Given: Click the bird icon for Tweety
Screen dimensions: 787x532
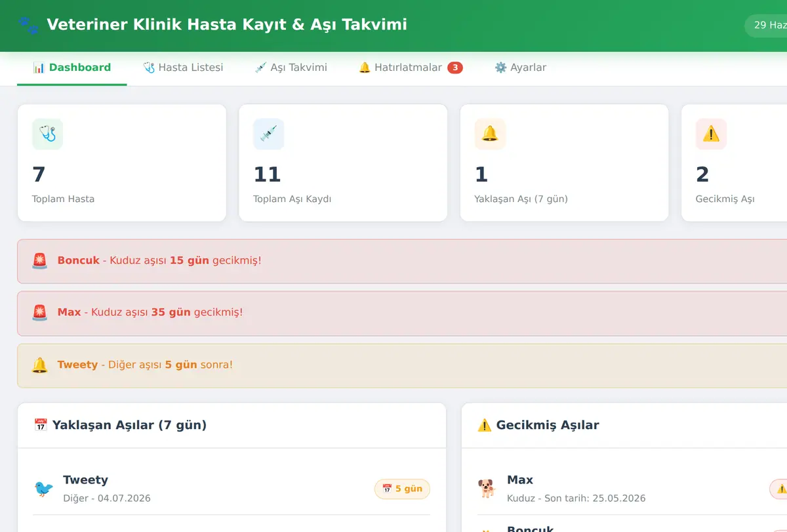Looking at the screenshot, I should (43, 489).
